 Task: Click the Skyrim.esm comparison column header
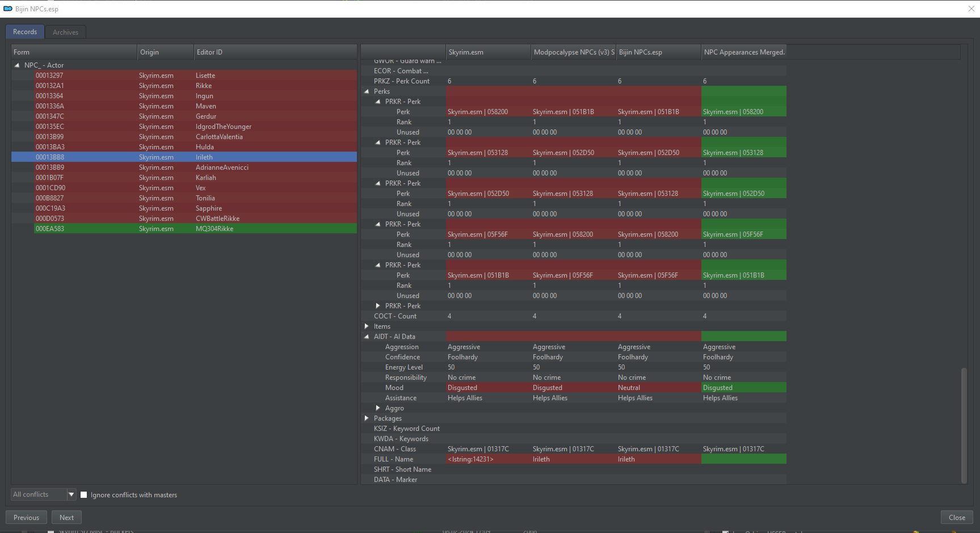coord(488,52)
